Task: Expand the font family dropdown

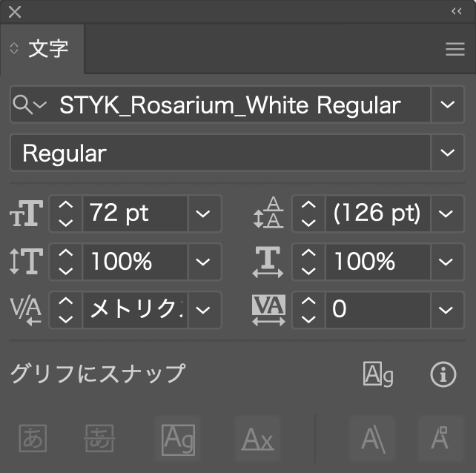Action: 447,105
